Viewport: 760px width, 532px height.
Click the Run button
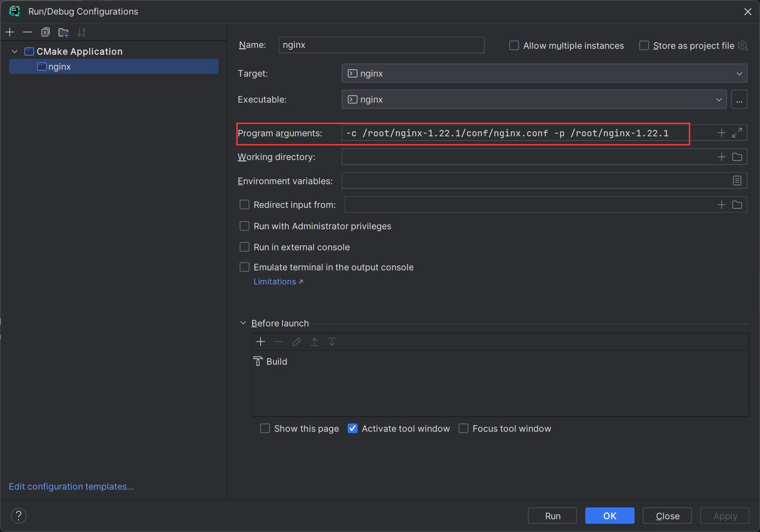pos(552,516)
